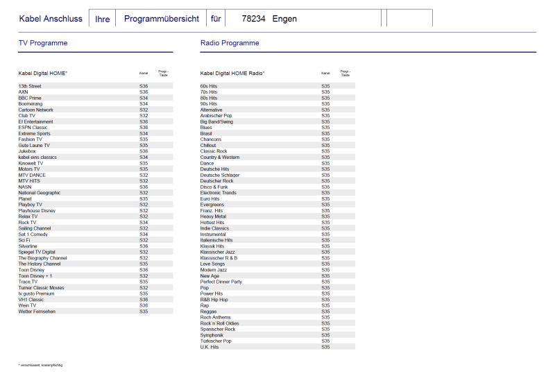
Task: Click 'Disco & Funk' radio entry
Action: point(277,187)
